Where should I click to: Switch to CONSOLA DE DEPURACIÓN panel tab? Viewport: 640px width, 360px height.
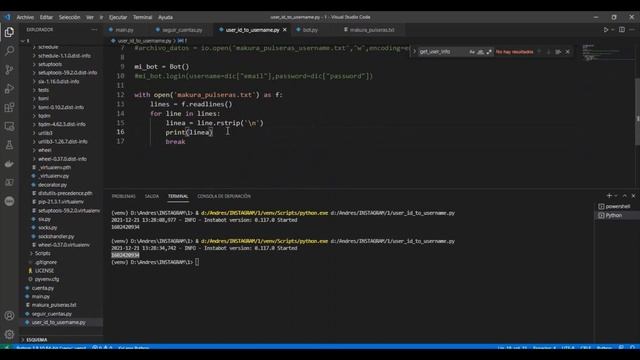[x=224, y=196]
